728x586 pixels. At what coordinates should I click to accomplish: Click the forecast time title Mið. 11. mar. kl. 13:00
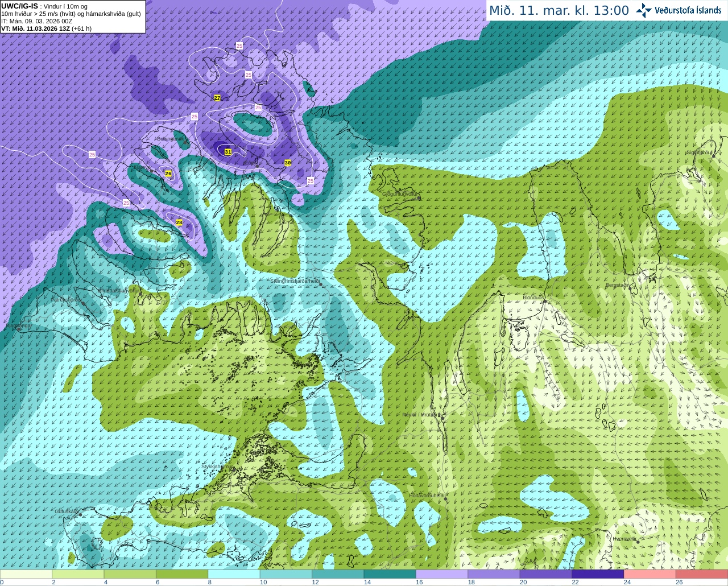click(559, 11)
